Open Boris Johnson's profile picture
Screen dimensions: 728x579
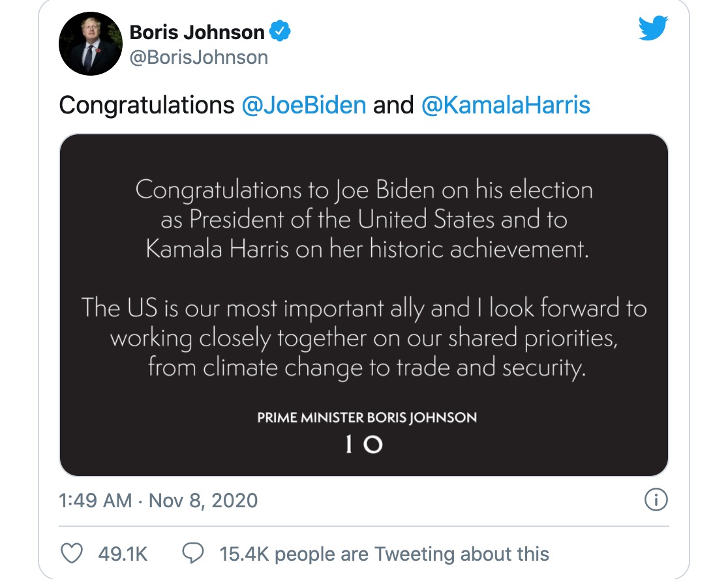tap(91, 44)
